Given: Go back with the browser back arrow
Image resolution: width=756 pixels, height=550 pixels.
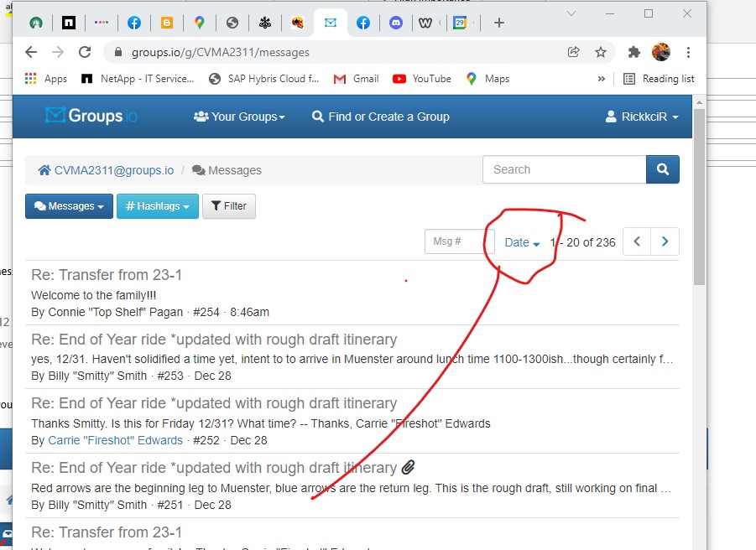Looking at the screenshot, I should pos(31,52).
